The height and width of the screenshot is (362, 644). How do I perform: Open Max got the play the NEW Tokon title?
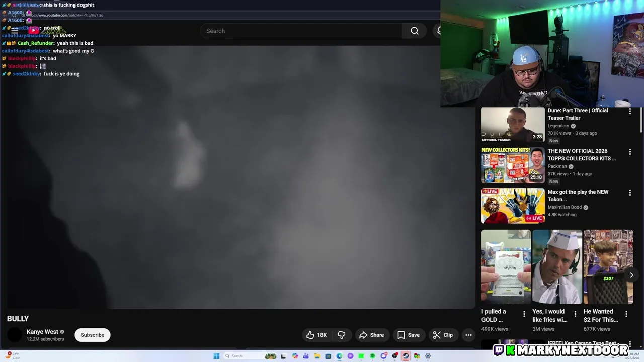pos(578,196)
